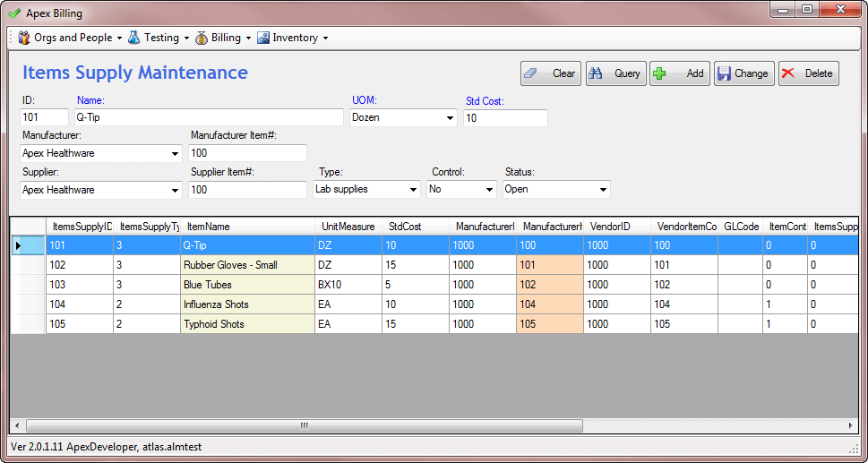The height and width of the screenshot is (463, 868).
Task: Click the eraser icon on Clear button
Action: (530, 73)
